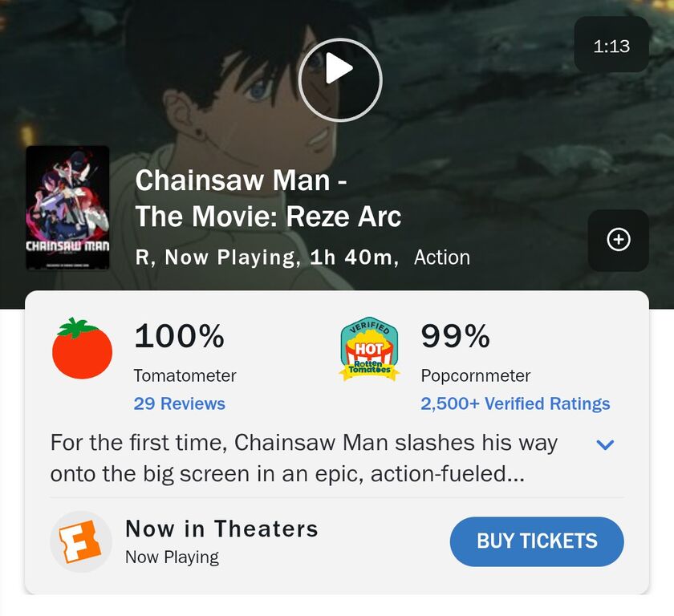Image resolution: width=674 pixels, height=616 pixels.
Task: Open the 2,500+ Verified Ratings link
Action: coord(515,403)
